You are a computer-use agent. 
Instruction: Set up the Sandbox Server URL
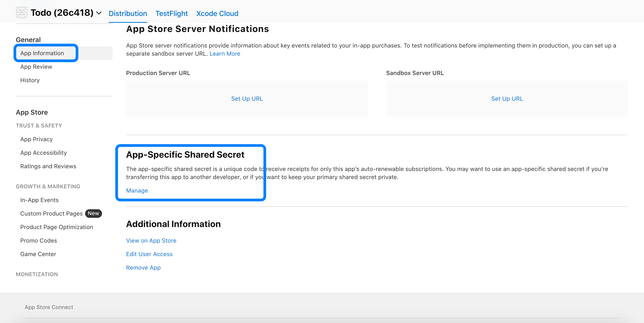tap(507, 99)
